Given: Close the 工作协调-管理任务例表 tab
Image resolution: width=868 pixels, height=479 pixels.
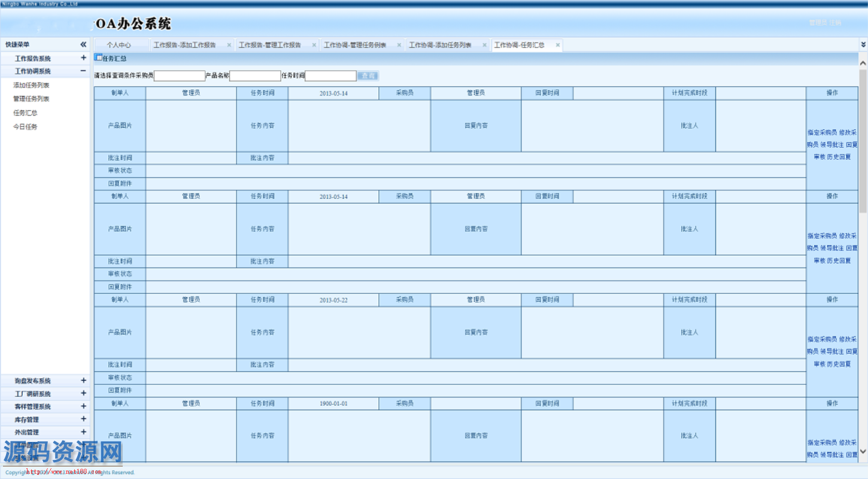Looking at the screenshot, I should 399,45.
